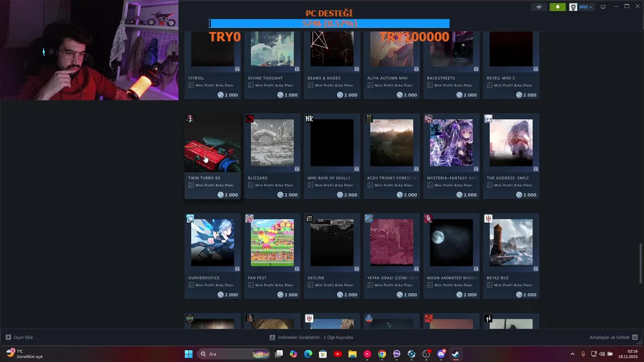Click the taskbar Ara search box
The height and width of the screenshot is (362, 644).
point(234,354)
